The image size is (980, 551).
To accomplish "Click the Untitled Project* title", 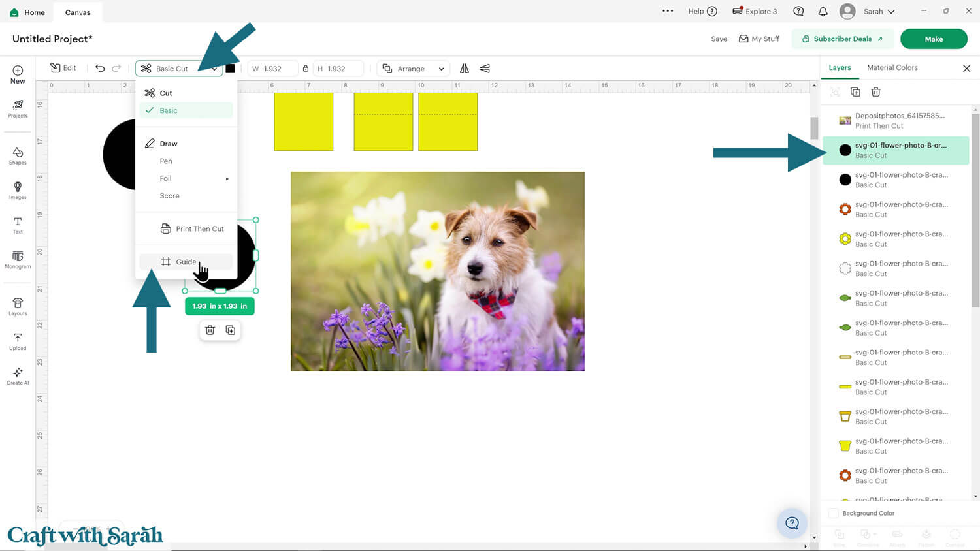I will pyautogui.click(x=52, y=39).
